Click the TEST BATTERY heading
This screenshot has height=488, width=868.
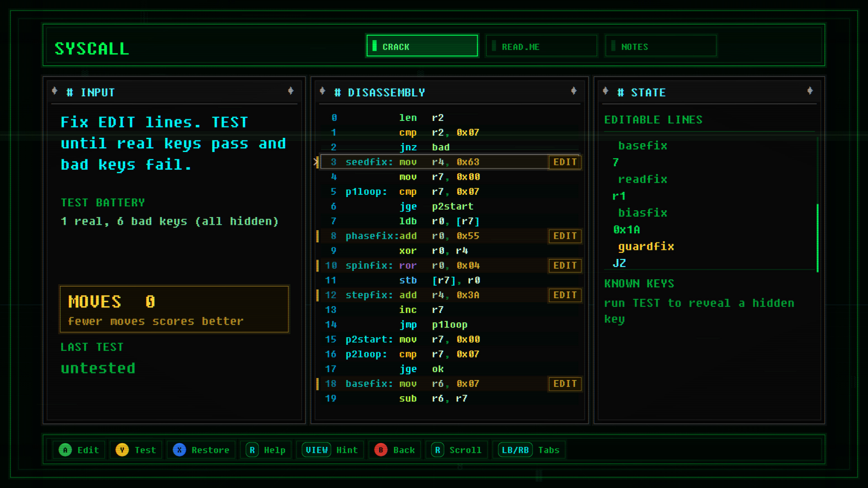(x=103, y=202)
